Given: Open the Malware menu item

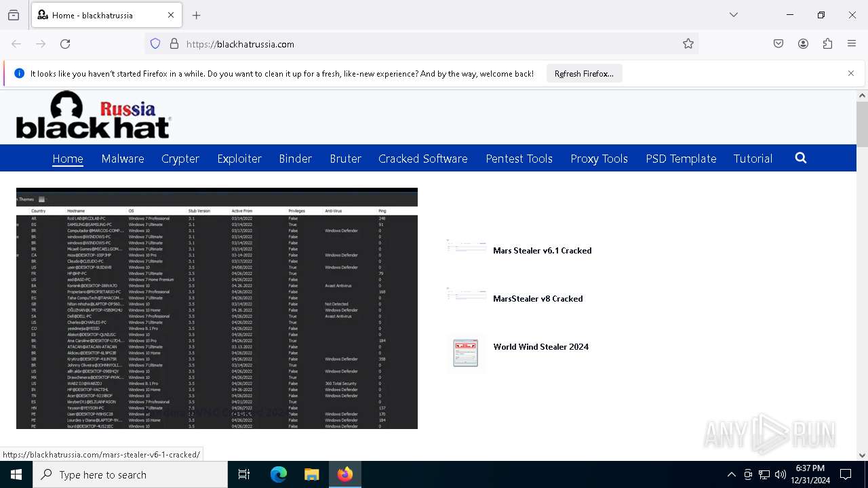Looking at the screenshot, I should pyautogui.click(x=123, y=159).
